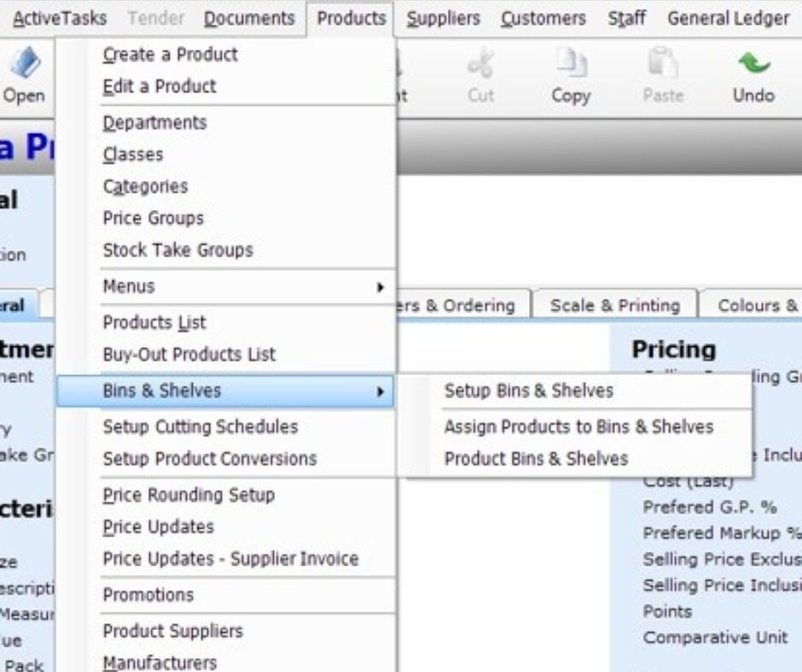Select Edit a Product
This screenshot has width=802, height=672.
[x=159, y=86]
